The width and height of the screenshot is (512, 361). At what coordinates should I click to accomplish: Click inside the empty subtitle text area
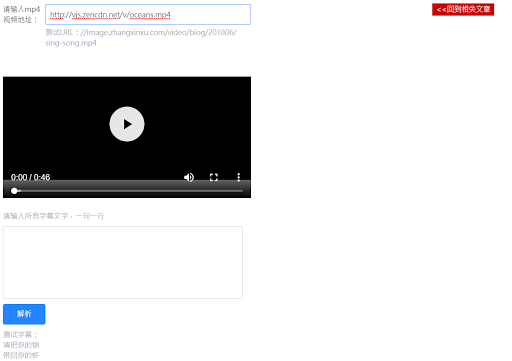point(123,262)
